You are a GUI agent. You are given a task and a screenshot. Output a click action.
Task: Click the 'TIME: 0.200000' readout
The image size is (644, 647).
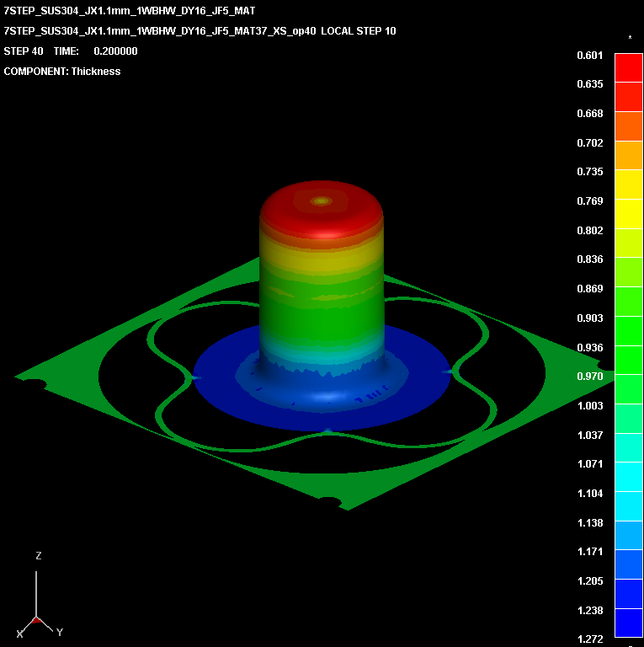tap(96, 51)
